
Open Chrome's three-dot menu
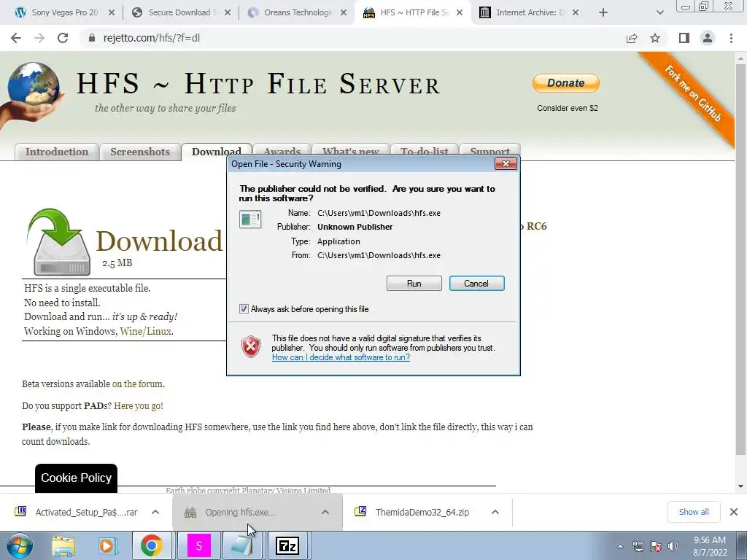[x=731, y=38]
